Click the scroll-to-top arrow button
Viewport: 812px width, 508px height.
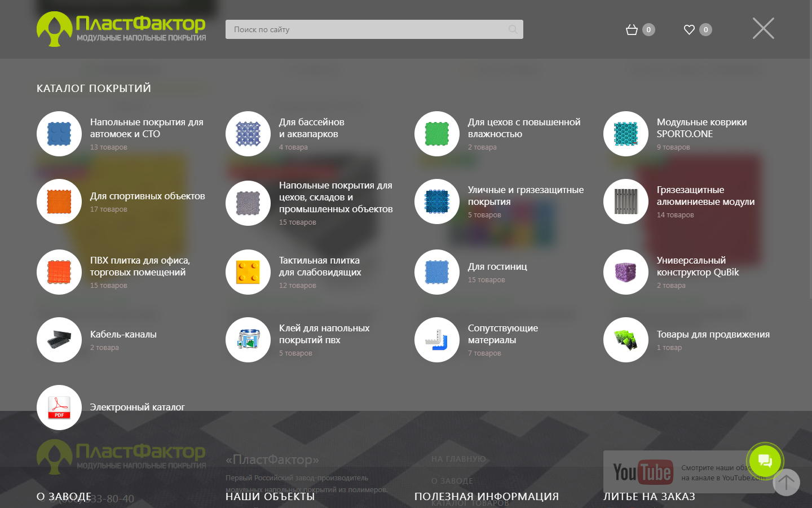[786, 483]
